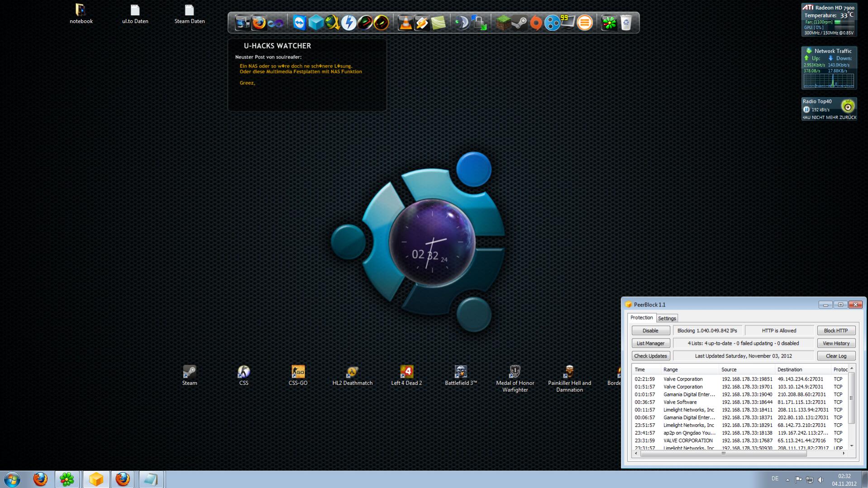The image size is (868, 488).
Task: Open Battlefield 3 desktop shortcut
Action: tap(461, 372)
